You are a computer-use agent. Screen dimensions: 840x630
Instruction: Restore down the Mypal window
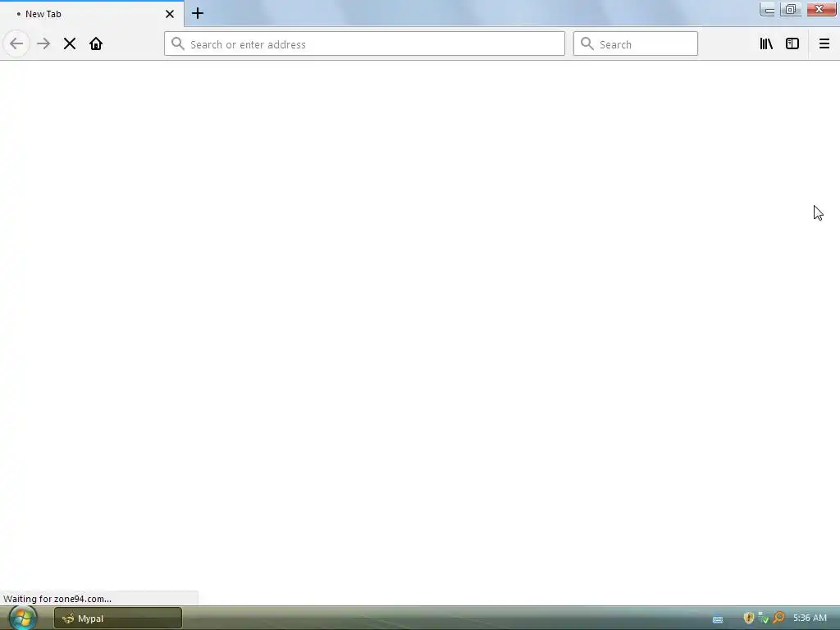[790, 10]
